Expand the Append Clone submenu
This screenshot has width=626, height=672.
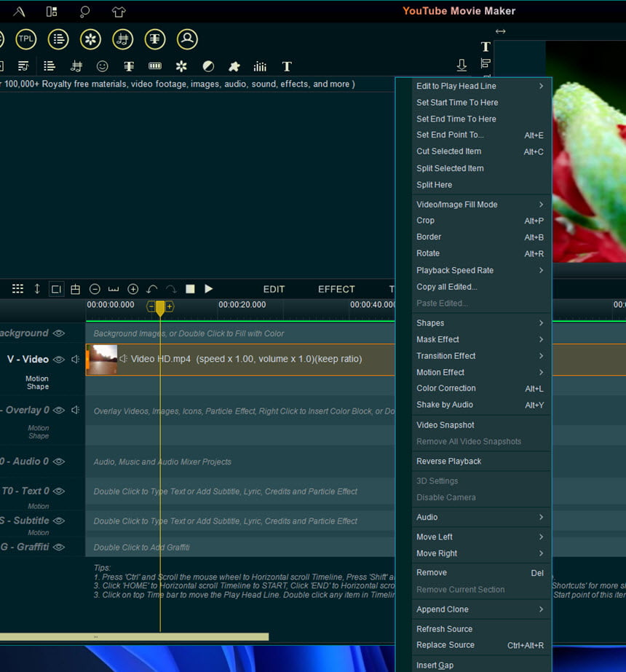[480, 609]
